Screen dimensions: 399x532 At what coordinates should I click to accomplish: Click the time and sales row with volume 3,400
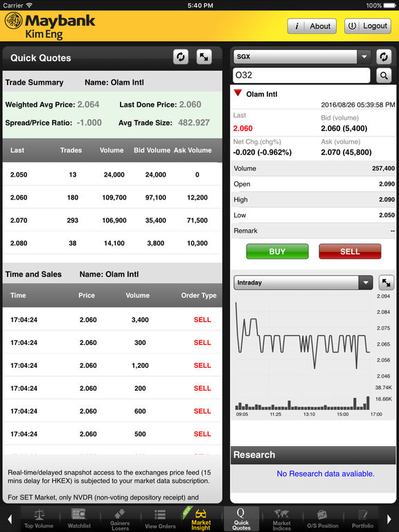tap(112, 319)
